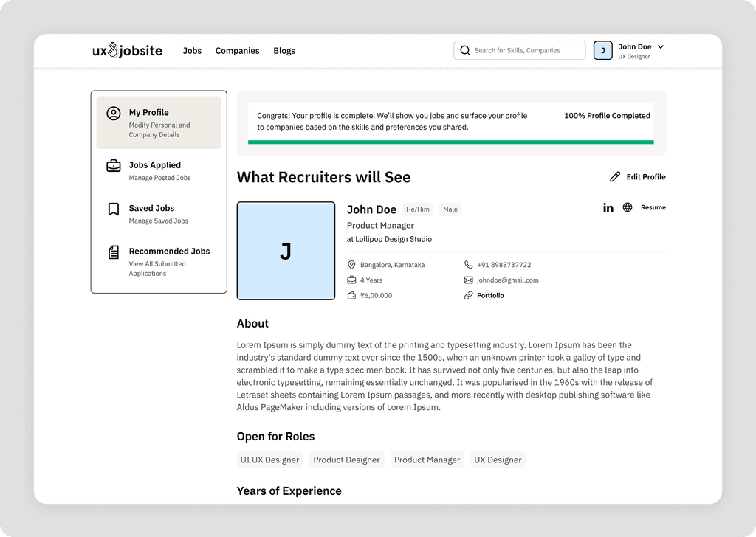Click the Open for Roles heading
Screen dimensions: 756x537
coord(275,437)
